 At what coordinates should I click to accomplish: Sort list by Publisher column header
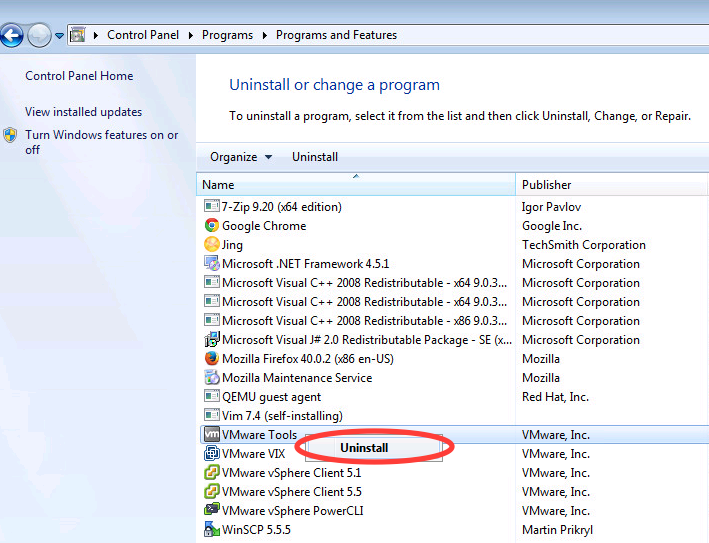(x=547, y=185)
